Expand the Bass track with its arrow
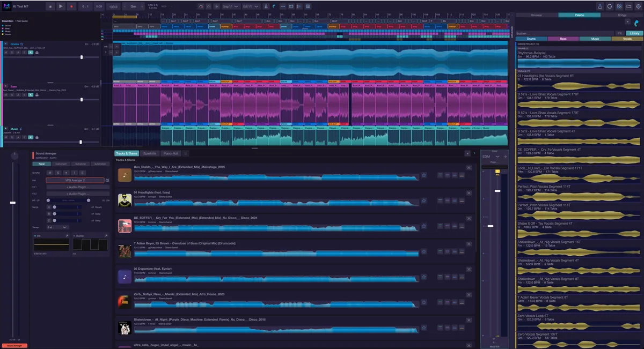Viewport: 644px width, 349px height. coord(5,86)
